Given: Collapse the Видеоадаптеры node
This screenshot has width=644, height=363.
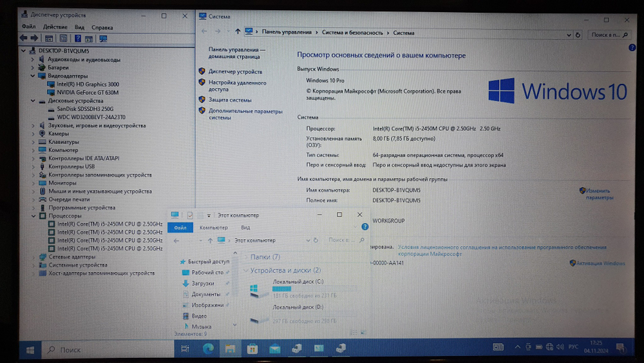Looking at the screenshot, I should pyautogui.click(x=33, y=76).
